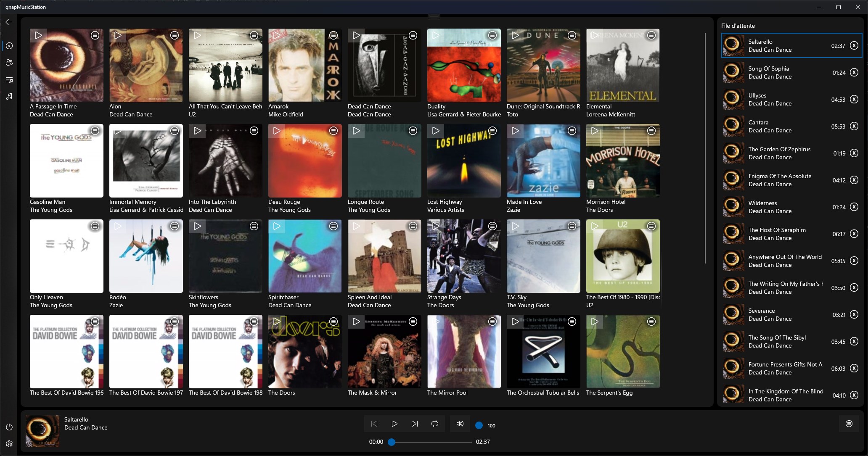Open track list menu for Morrison Hotel
This screenshot has width=868, height=456.
click(651, 131)
